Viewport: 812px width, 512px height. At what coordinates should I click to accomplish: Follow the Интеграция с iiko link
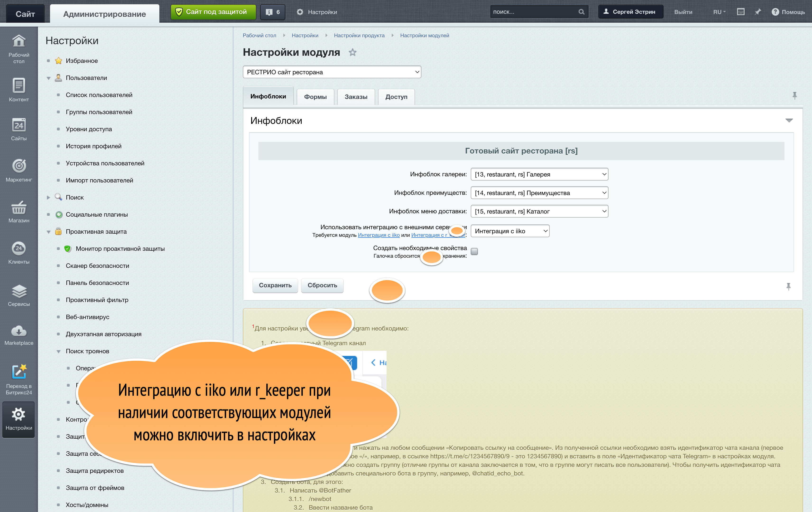coord(378,235)
